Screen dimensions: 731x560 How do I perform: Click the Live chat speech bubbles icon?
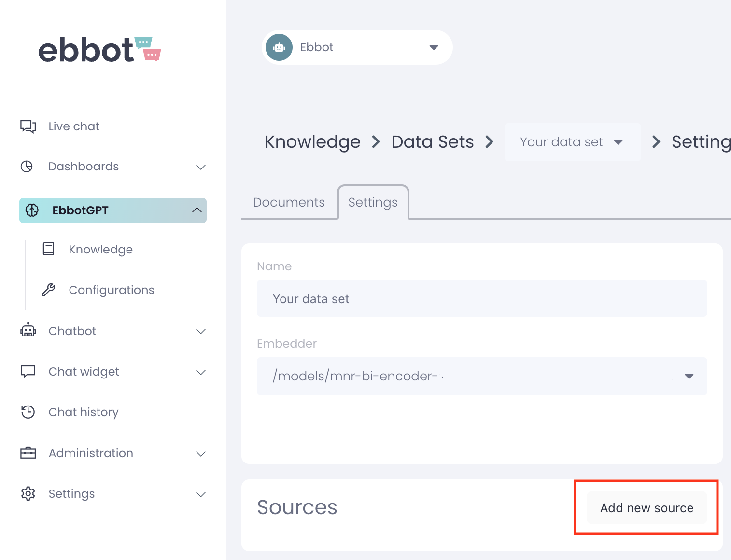[28, 126]
